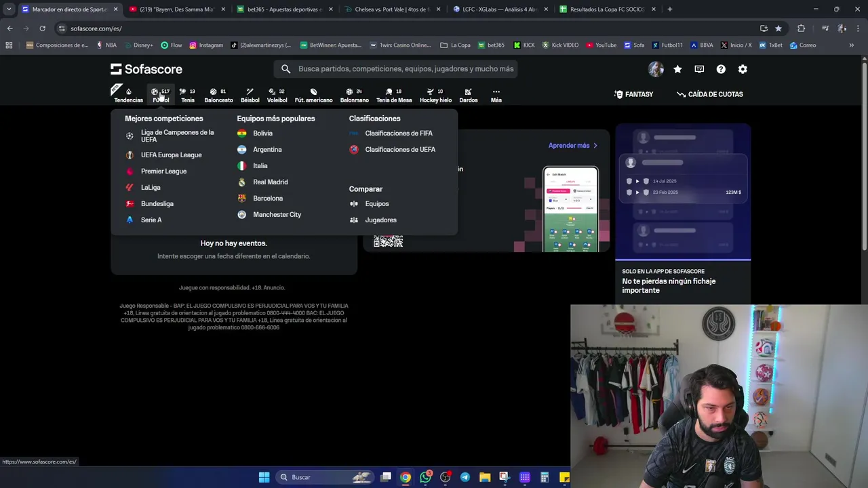Open Telegram from the taskbar

(465, 477)
